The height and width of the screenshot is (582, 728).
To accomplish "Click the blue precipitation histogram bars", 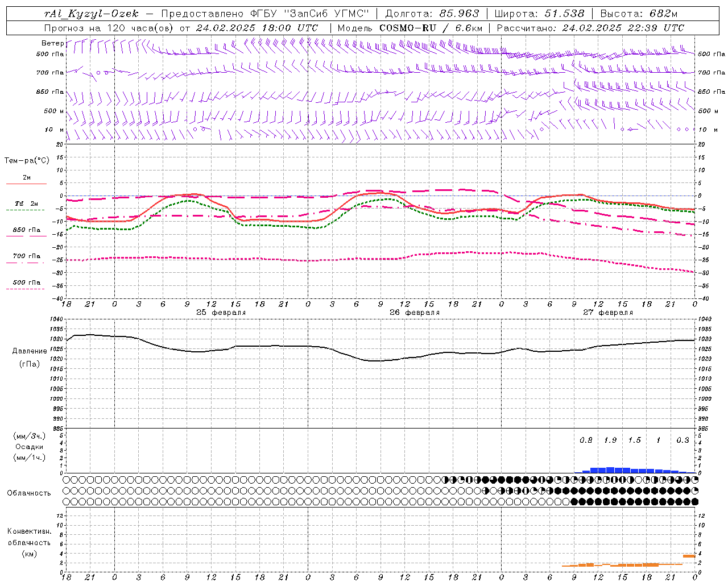I will click(634, 470).
